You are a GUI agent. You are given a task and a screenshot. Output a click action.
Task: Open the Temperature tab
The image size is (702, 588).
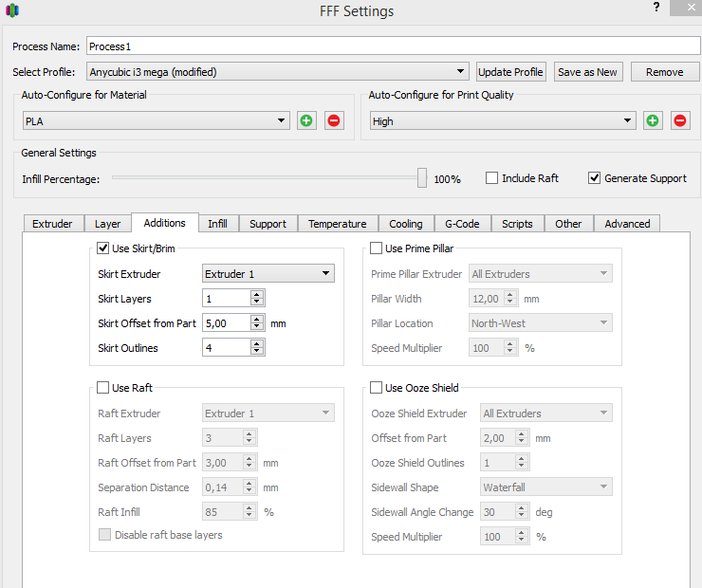337,224
